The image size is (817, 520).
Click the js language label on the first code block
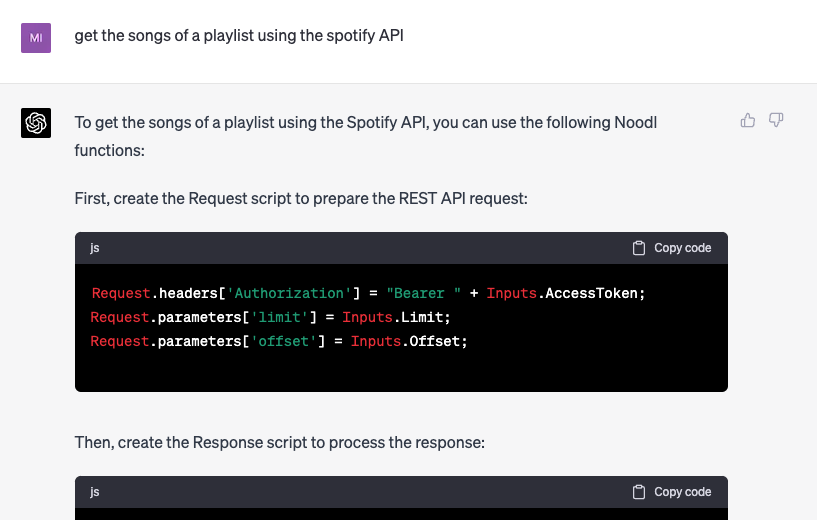pyautogui.click(x=95, y=248)
